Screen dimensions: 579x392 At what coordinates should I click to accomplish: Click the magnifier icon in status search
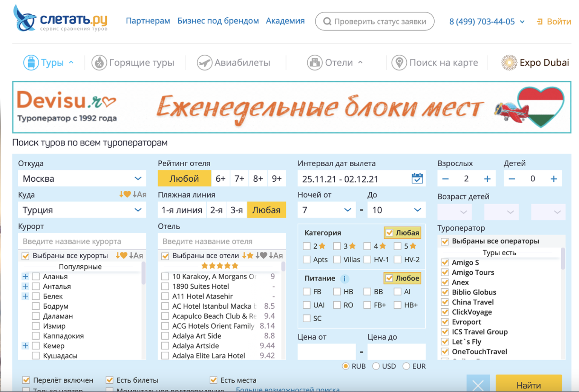327,21
